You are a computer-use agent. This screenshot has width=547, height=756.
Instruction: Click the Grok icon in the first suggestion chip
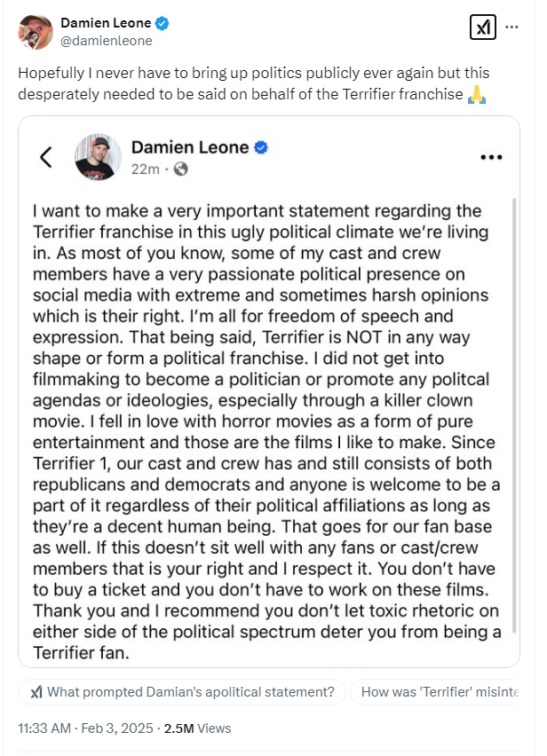tap(36, 692)
